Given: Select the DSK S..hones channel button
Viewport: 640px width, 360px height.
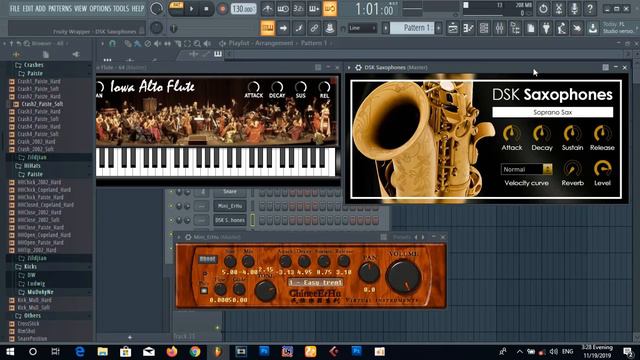Looking at the screenshot, I should pos(230,220).
